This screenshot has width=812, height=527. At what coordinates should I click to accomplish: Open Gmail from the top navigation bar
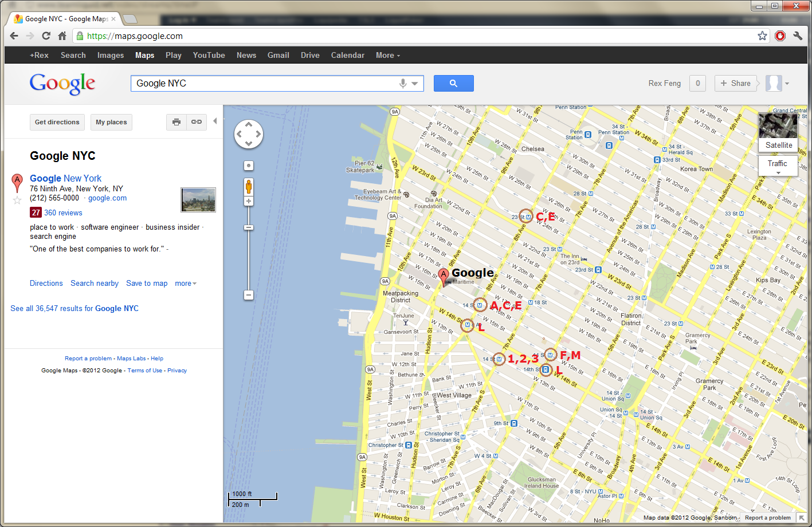point(278,56)
